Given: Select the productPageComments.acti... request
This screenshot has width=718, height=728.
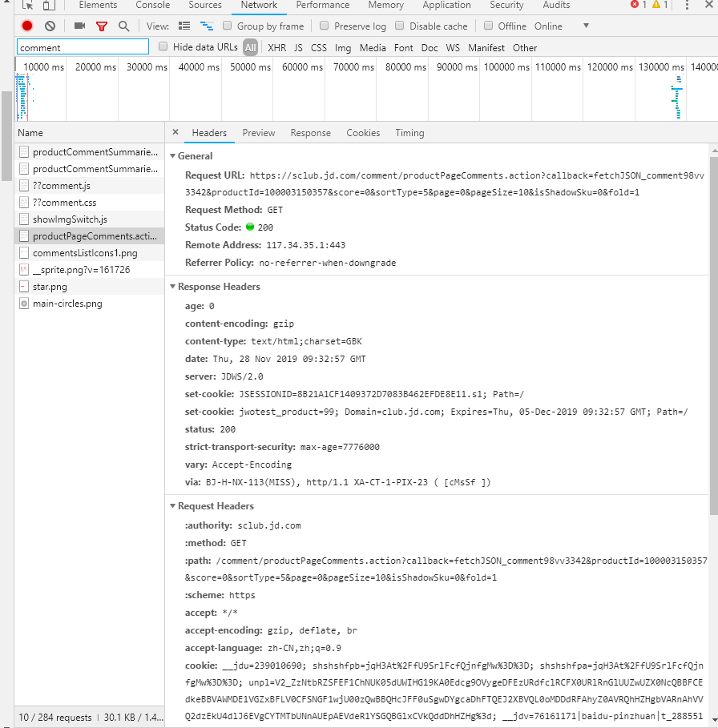Looking at the screenshot, I should point(90,236).
